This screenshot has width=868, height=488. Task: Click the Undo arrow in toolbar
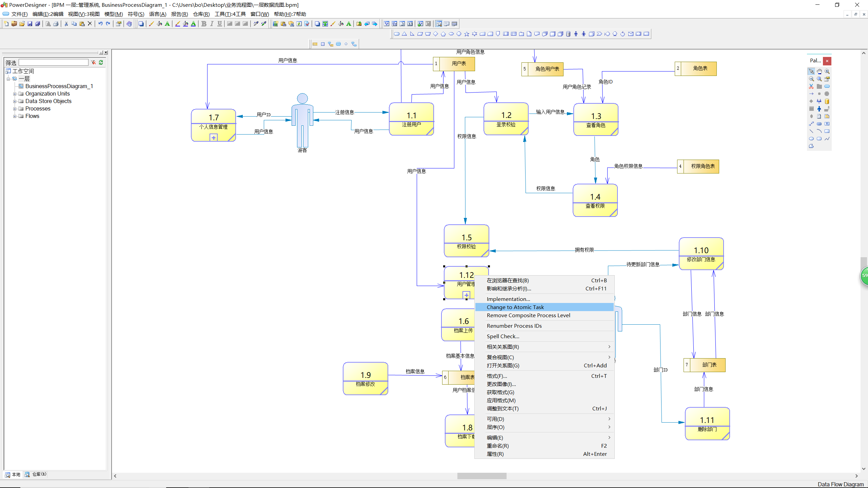tap(100, 24)
